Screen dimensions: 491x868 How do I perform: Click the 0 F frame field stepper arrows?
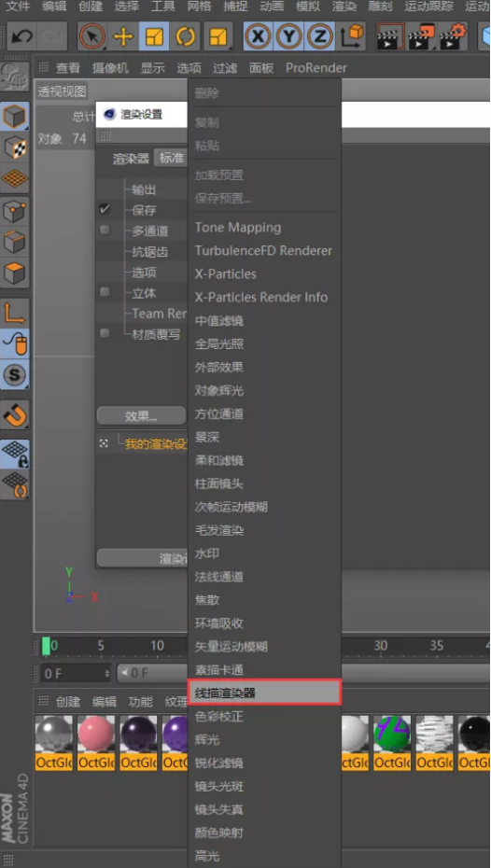tap(106, 673)
